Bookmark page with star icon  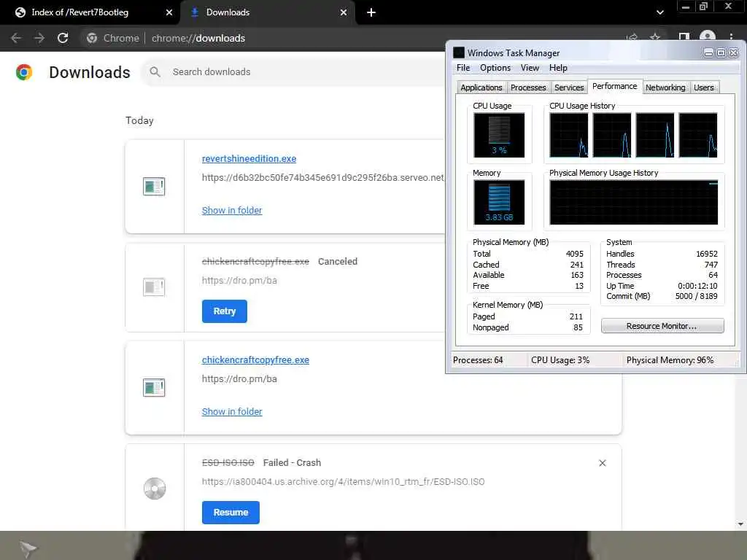pyautogui.click(x=656, y=37)
